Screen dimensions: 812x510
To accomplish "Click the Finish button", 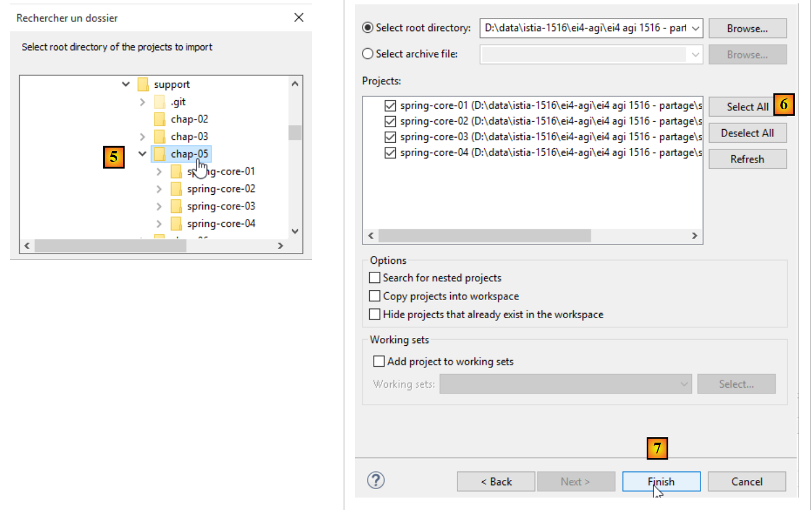I will click(661, 482).
